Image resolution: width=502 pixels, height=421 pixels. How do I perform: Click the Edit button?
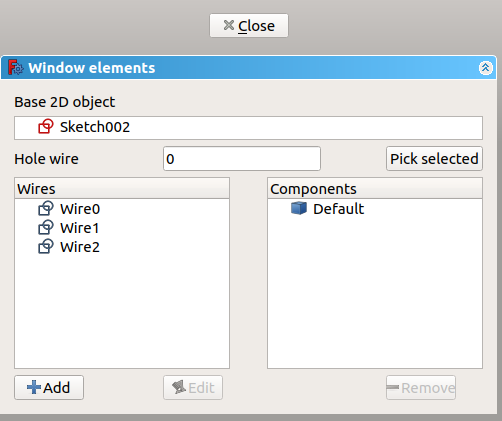pos(193,388)
